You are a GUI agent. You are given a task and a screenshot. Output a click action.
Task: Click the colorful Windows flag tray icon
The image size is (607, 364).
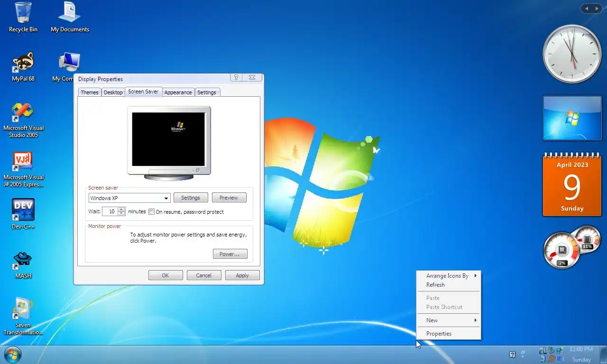543,351
